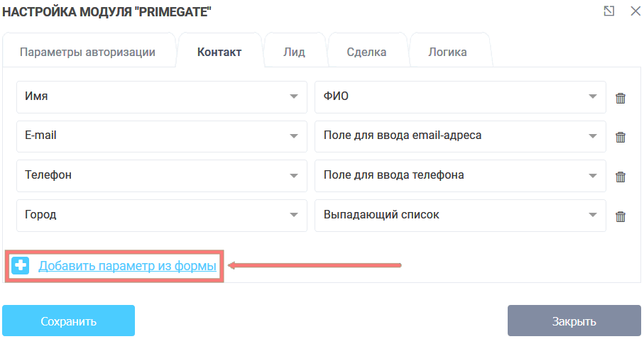Click the blue plus icon to add parameter
The height and width of the screenshot is (339, 644).
[20, 265]
